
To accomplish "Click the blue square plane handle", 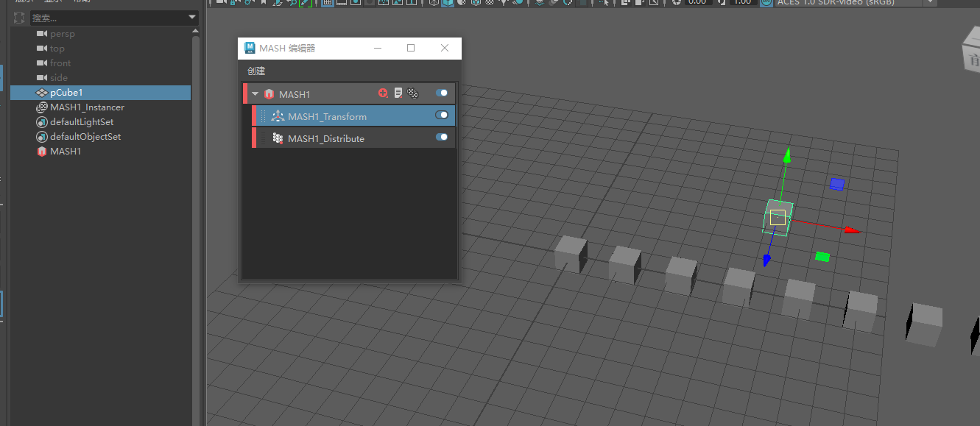I will (837, 184).
